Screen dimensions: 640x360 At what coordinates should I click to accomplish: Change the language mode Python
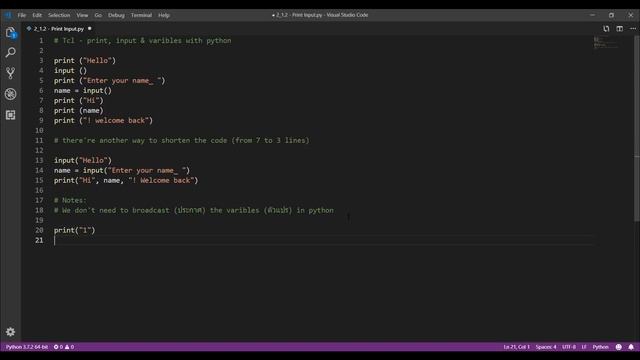(600, 347)
